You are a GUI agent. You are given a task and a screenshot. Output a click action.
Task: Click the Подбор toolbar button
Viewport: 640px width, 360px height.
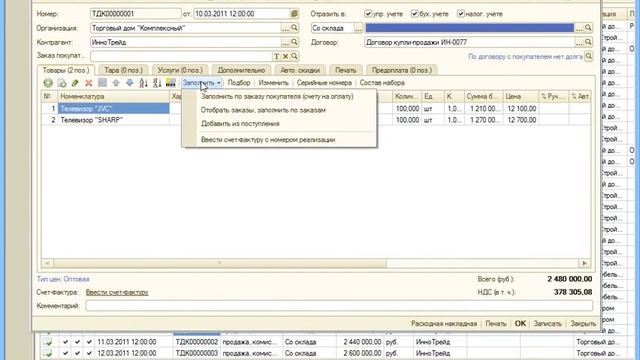(x=239, y=83)
